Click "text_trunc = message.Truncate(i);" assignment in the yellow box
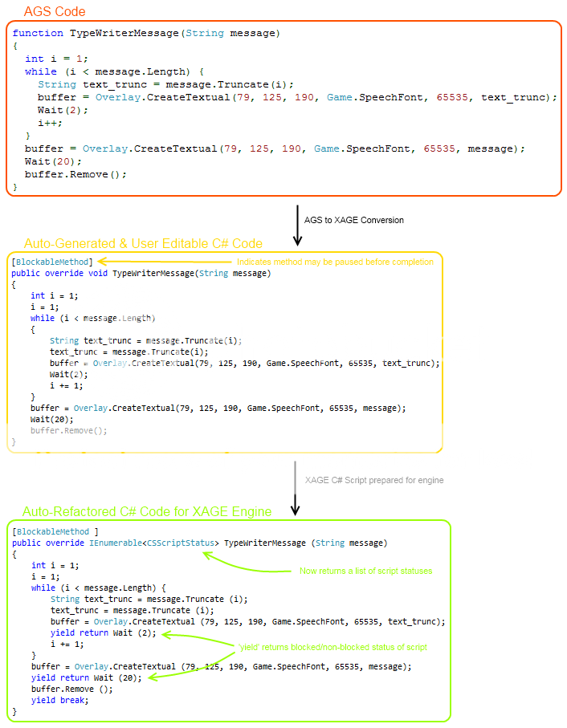Image resolution: width=567 pixels, height=728 pixels. (129, 352)
